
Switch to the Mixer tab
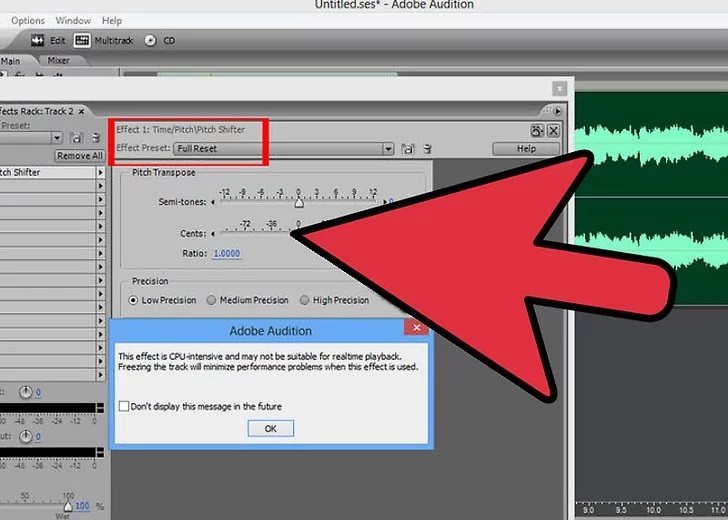58,60
